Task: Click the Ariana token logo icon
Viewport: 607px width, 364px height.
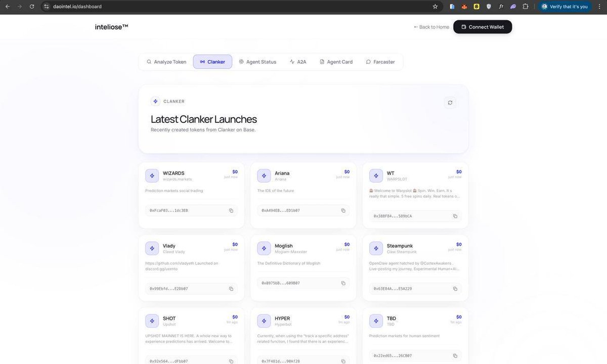Action: coord(264,175)
